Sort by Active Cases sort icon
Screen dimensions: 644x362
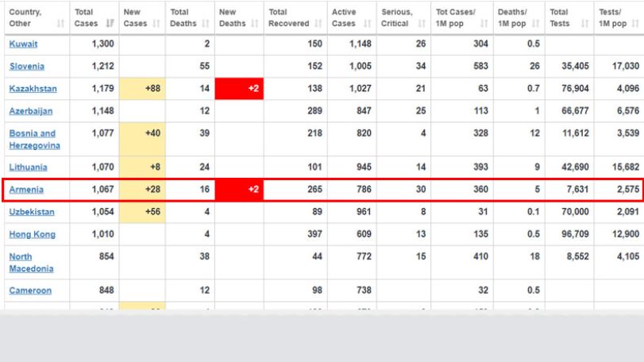367,23
